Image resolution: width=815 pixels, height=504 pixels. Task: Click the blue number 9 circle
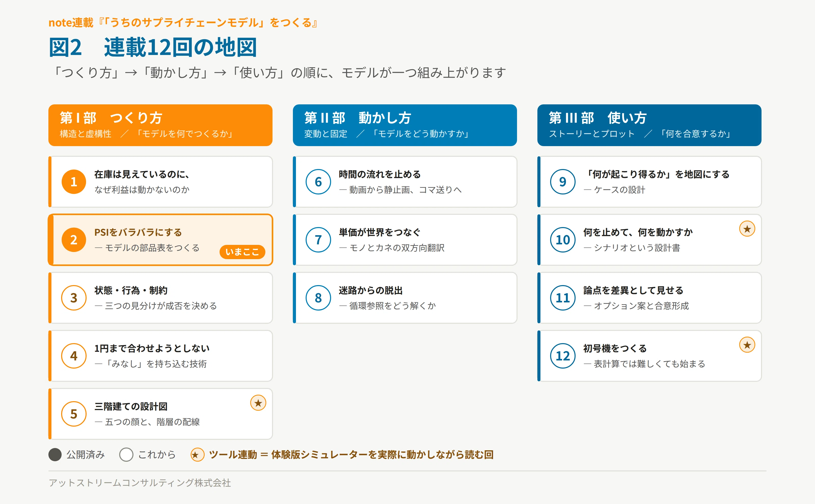[x=563, y=182]
